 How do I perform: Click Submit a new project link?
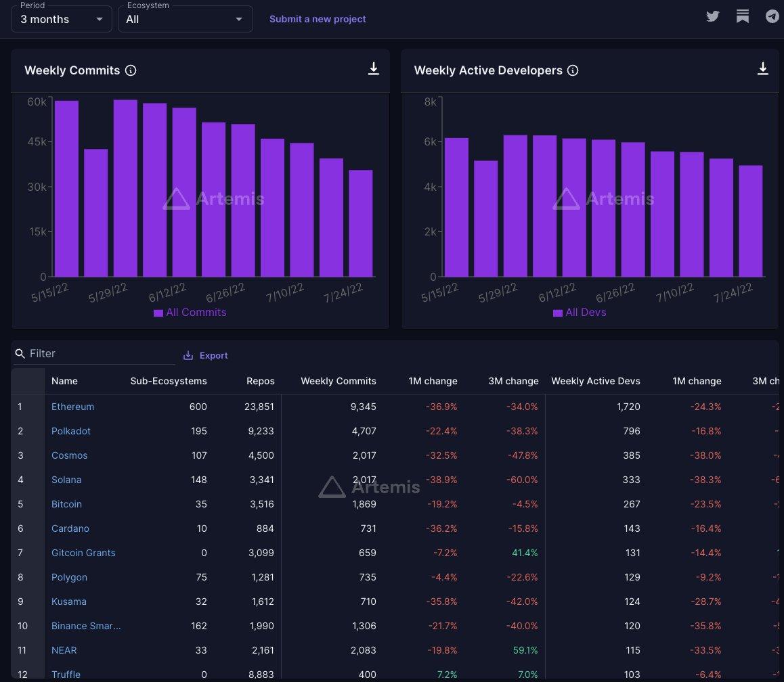click(x=318, y=19)
